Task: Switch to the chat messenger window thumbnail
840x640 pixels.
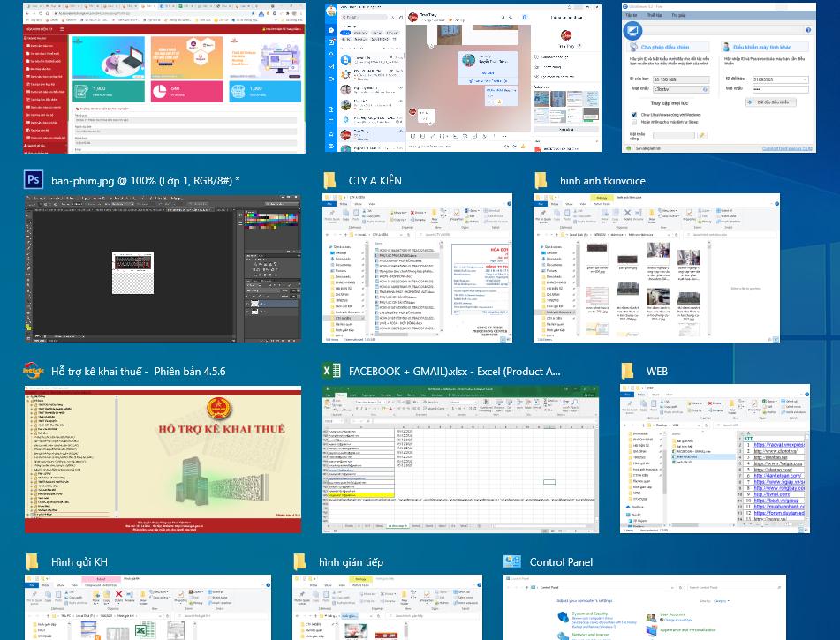Action: coord(464,79)
